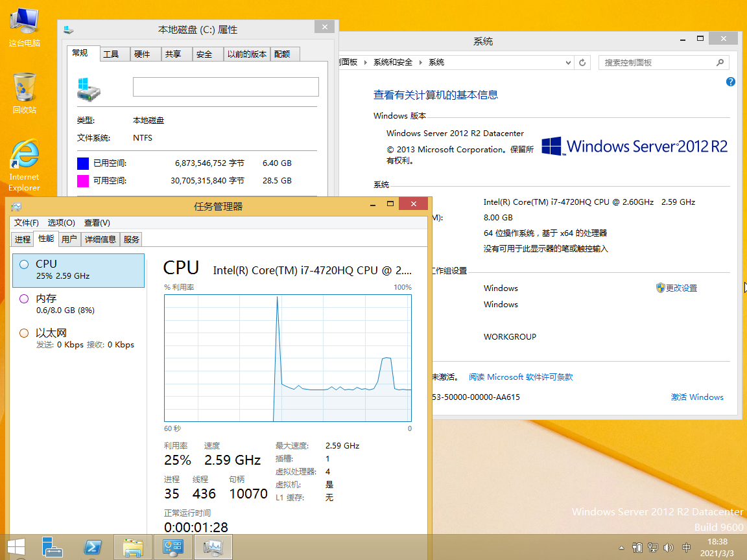Screen dimensions: 747x560
Task: Click the help question mark icon
Action: click(731, 82)
